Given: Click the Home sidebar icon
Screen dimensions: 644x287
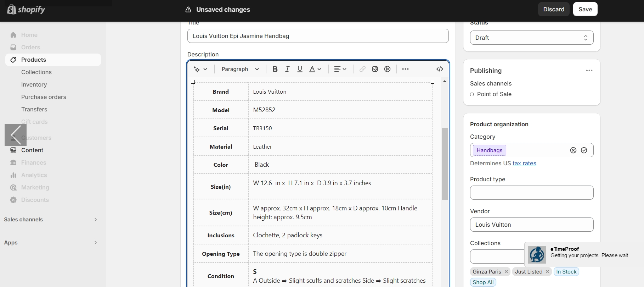Looking at the screenshot, I should tap(13, 35).
